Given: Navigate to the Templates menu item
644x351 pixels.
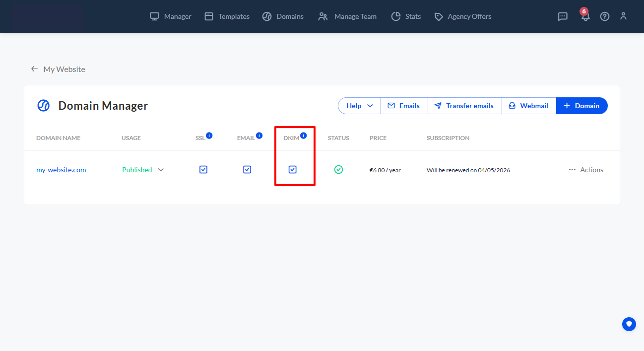Looking at the screenshot, I should (x=227, y=16).
